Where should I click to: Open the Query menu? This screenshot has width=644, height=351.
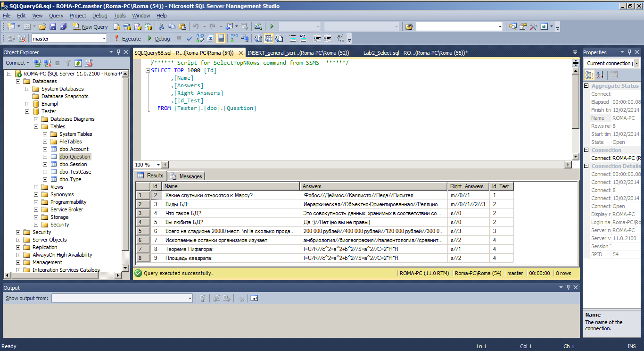coord(56,16)
